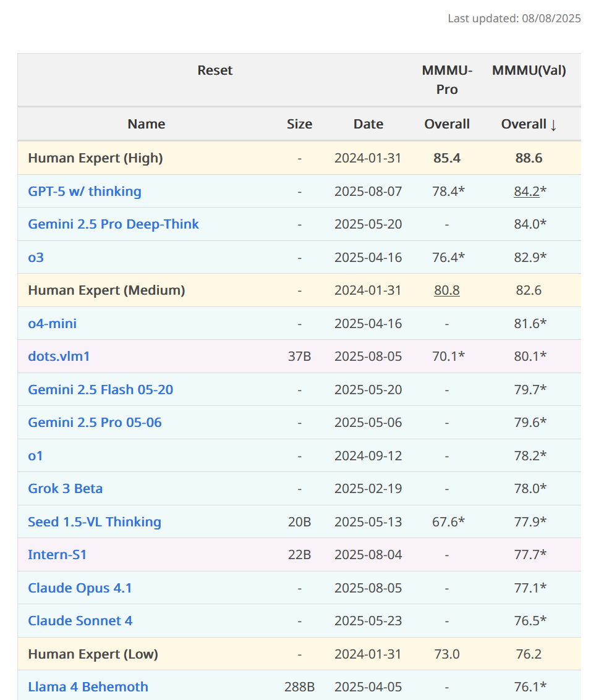Click the 76.5* Claude Sonnet 4 score
The image size is (591, 700).
[530, 620]
